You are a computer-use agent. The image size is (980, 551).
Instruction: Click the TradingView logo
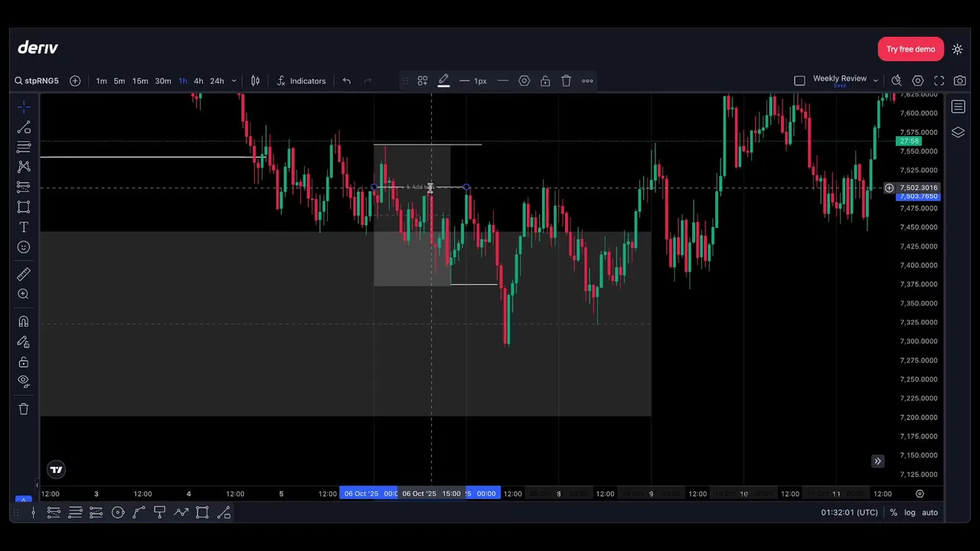click(x=56, y=470)
